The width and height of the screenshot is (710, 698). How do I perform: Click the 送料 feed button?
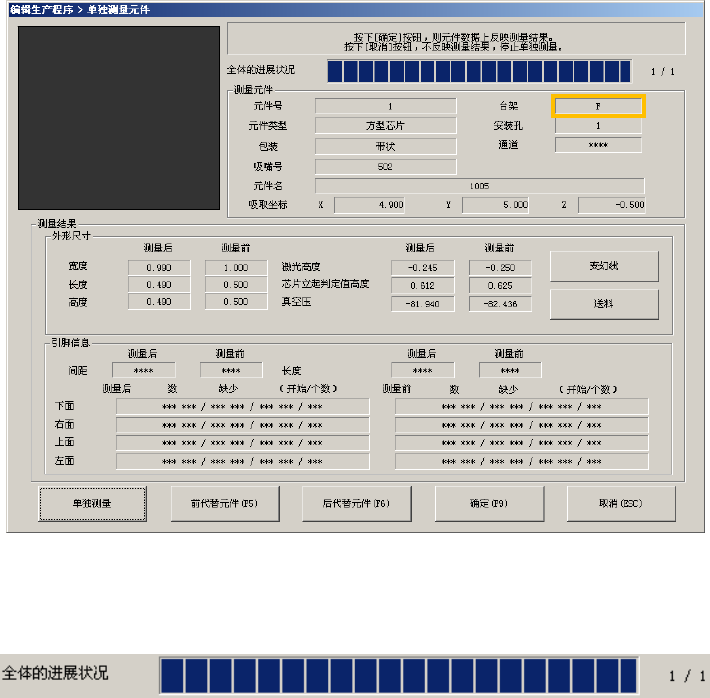coord(604,304)
